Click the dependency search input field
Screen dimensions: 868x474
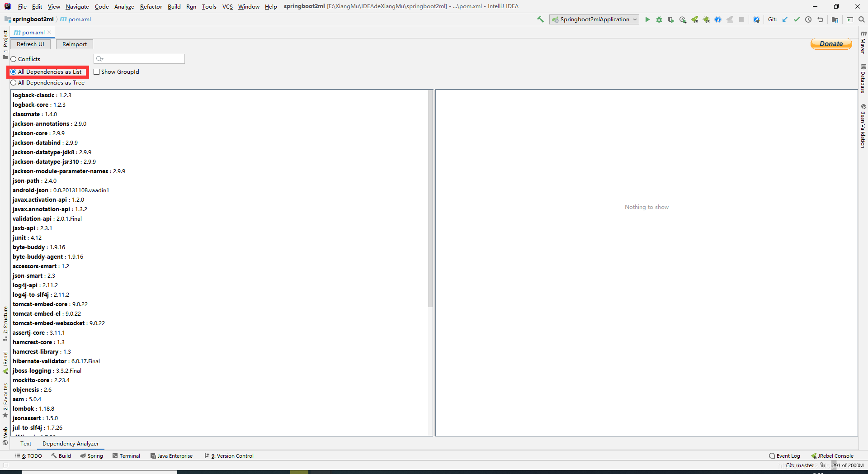click(x=139, y=59)
